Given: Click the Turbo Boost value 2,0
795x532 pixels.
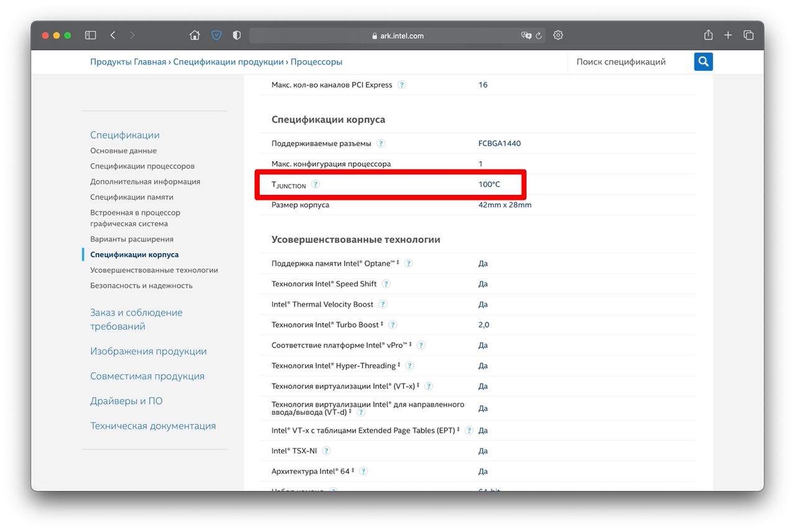Looking at the screenshot, I should coord(484,325).
